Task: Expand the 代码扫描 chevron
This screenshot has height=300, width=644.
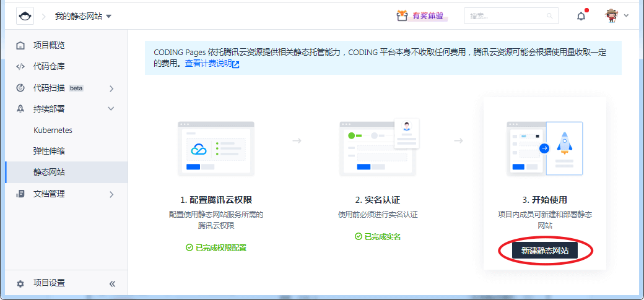Action: tap(111, 88)
